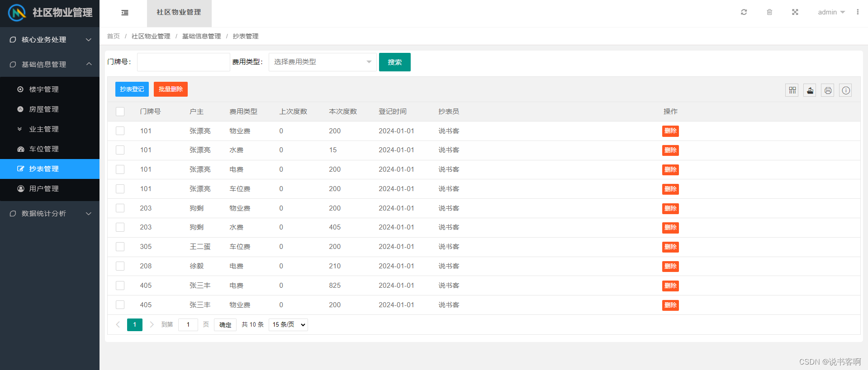Image resolution: width=868 pixels, height=370 pixels.
Task: Open 房屋管理 menu item
Action: click(x=50, y=109)
